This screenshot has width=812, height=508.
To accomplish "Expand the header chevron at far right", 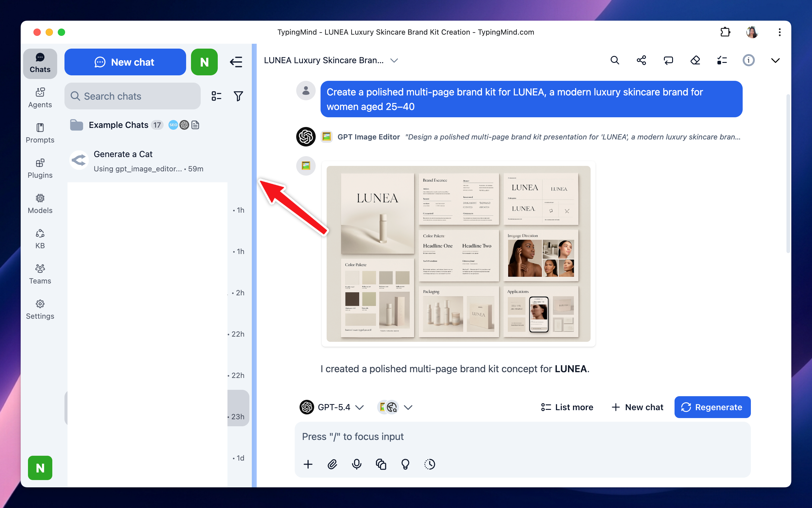I will (x=775, y=60).
